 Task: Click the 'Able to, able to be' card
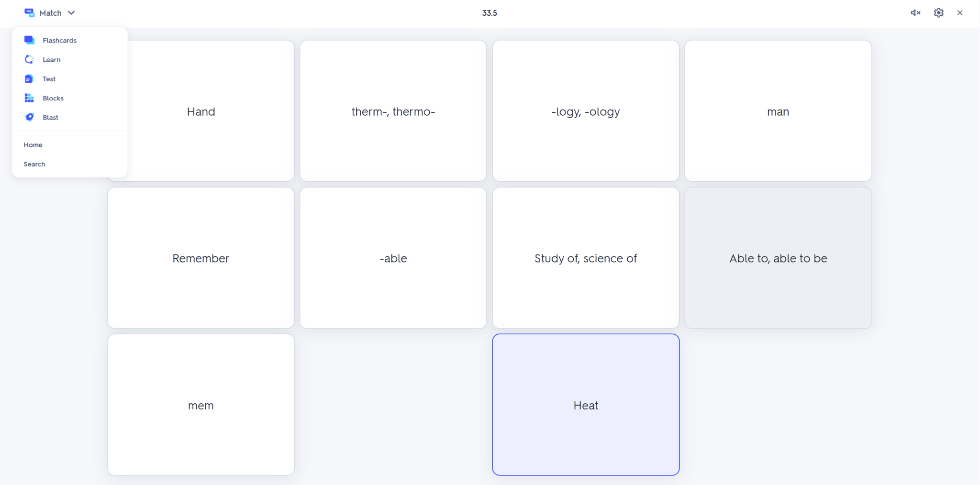pos(778,258)
